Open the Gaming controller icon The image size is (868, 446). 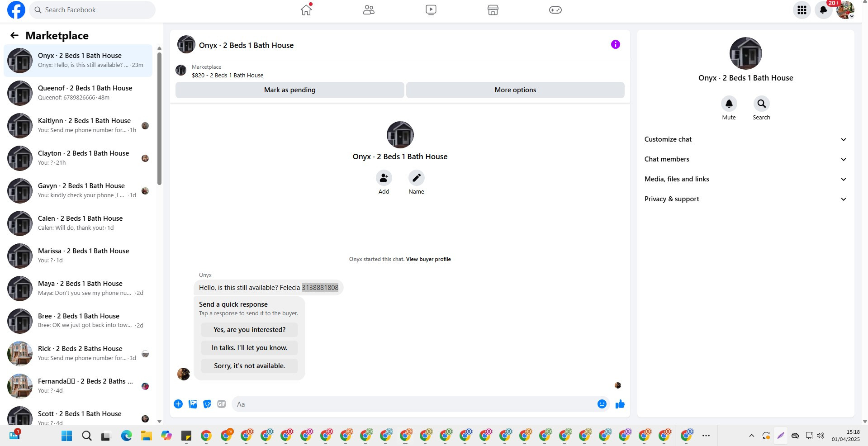click(555, 10)
